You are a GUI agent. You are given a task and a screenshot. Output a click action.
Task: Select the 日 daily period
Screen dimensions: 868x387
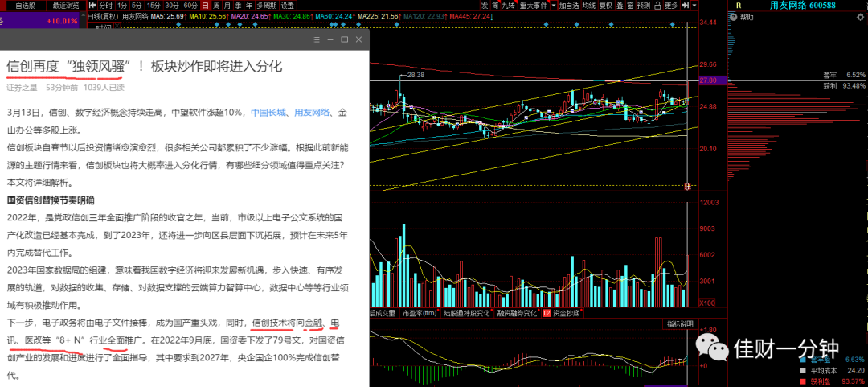[206, 6]
